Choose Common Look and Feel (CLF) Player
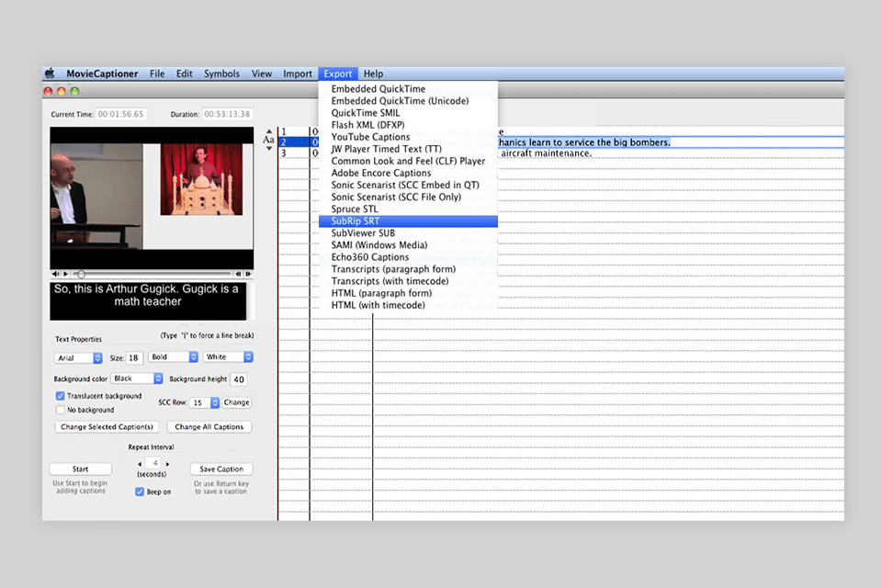 [408, 161]
